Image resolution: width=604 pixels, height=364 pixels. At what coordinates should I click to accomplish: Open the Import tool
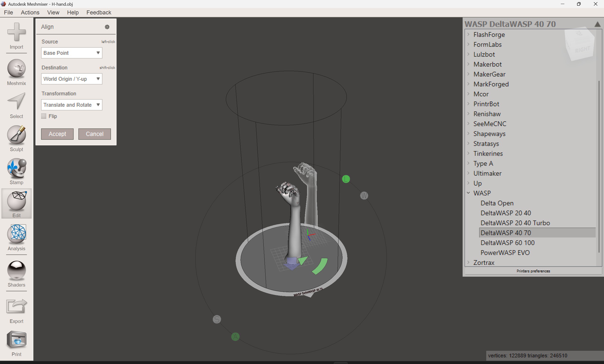(x=17, y=36)
